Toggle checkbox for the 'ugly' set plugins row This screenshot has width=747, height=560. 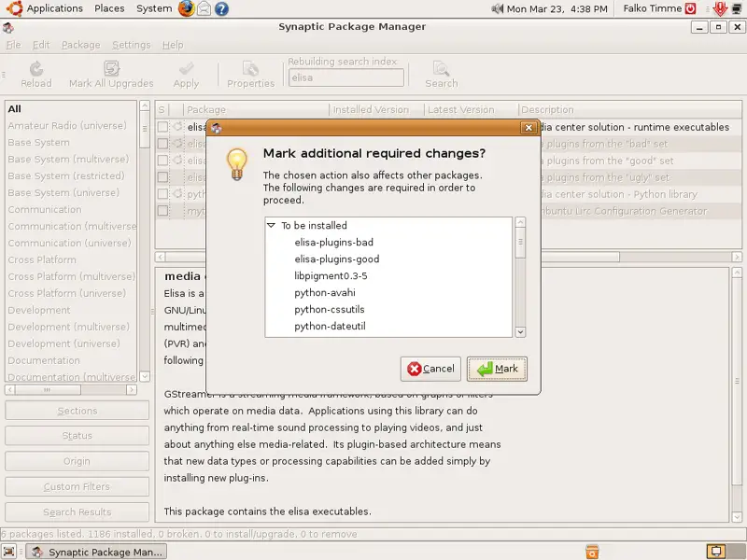click(x=162, y=177)
